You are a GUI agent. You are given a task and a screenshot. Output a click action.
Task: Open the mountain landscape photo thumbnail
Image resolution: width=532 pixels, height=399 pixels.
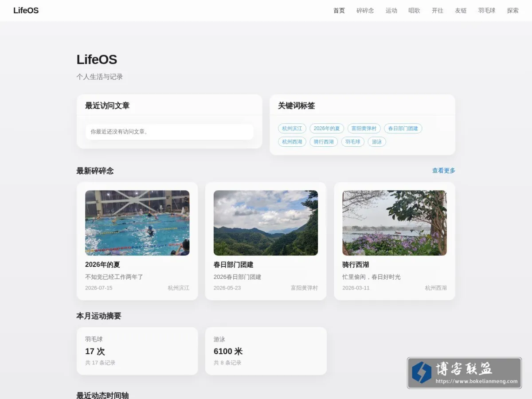pos(266,223)
